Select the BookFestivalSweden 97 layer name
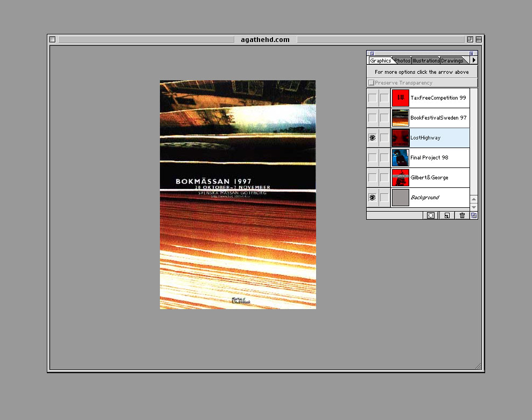This screenshot has width=532, height=420. point(438,118)
